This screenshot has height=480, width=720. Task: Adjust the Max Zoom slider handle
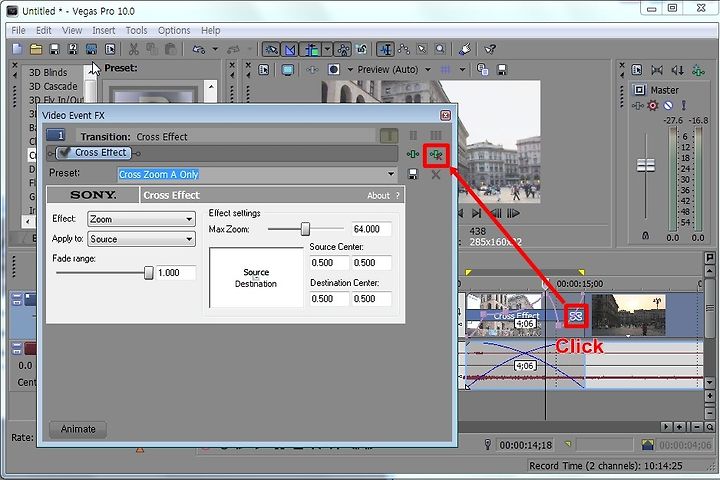(305, 229)
